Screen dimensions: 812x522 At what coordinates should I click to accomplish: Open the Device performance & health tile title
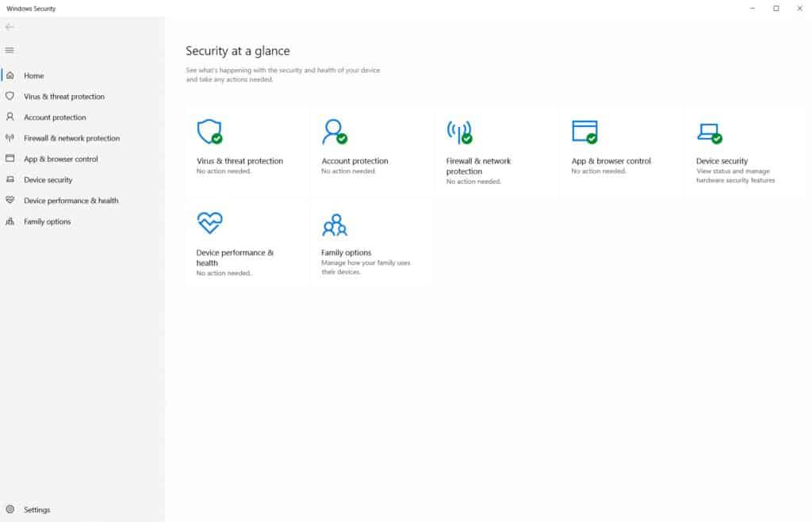235,257
